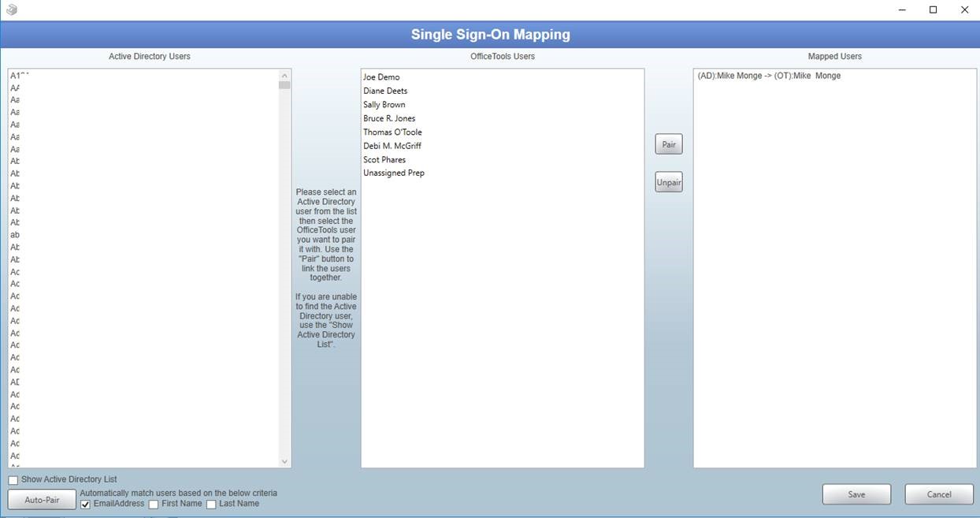Click the scroll-up arrow of Active Directory list

pos(284,75)
